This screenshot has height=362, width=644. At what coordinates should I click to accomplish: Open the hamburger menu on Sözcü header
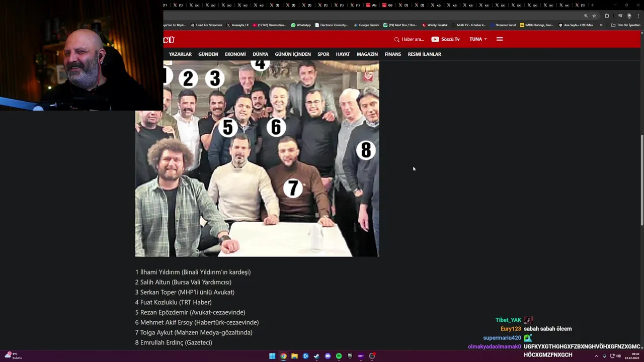[x=500, y=39]
